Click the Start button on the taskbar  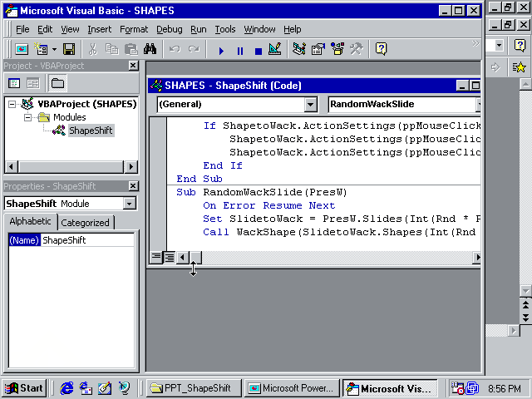(x=24, y=388)
